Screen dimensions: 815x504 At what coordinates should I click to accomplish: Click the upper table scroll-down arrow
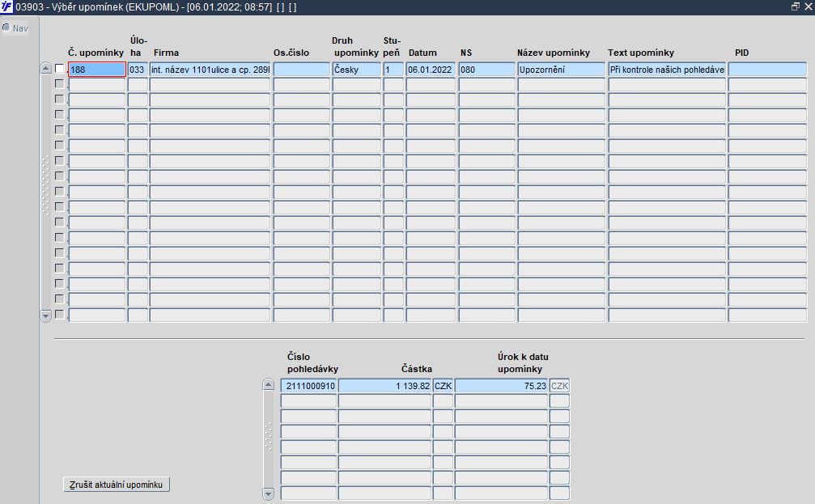[46, 316]
